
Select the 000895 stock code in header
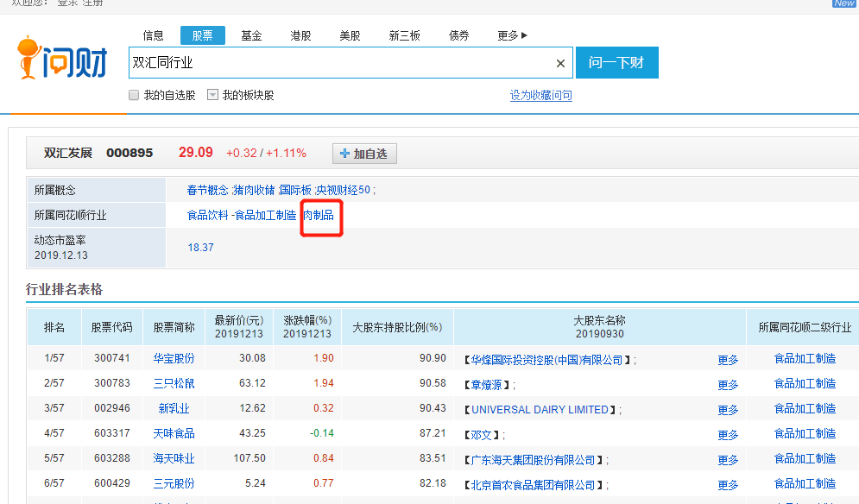129,153
